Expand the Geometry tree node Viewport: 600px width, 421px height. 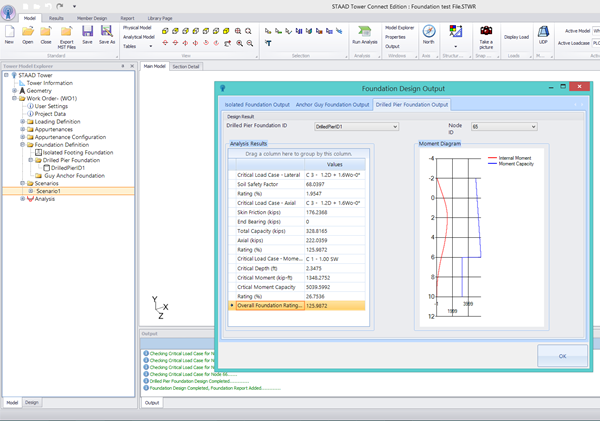[x=15, y=91]
